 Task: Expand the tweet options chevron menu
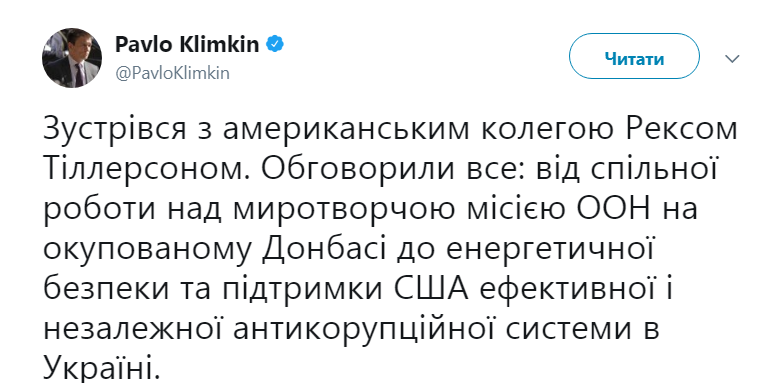click(x=732, y=59)
